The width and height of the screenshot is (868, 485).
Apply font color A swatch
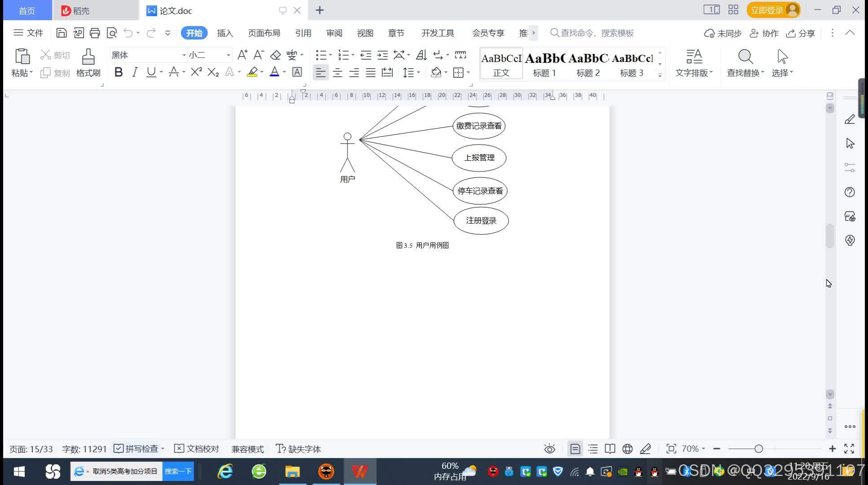tap(275, 72)
